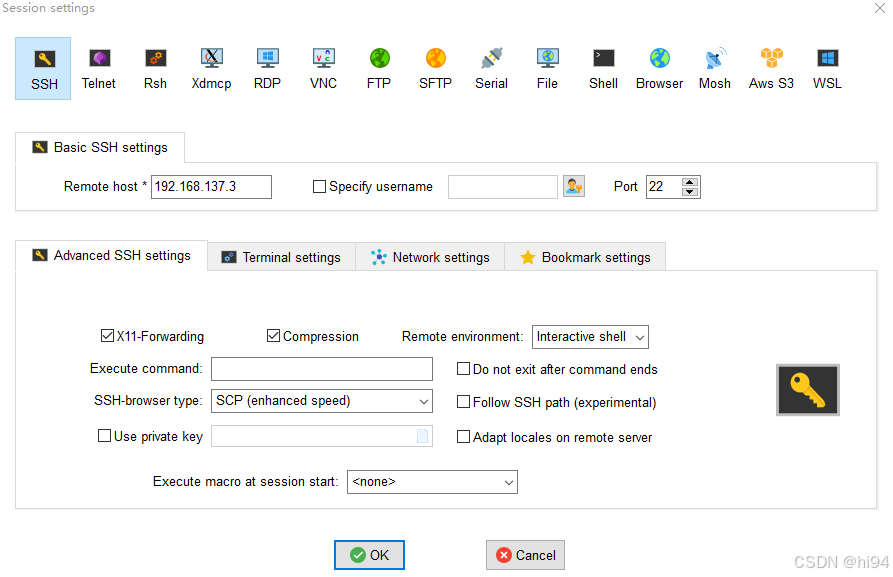Click the private key file browse icon

pyautogui.click(x=423, y=436)
